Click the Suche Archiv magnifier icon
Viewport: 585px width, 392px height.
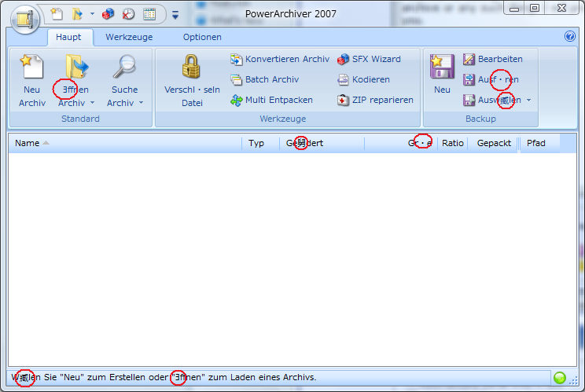[x=124, y=67]
